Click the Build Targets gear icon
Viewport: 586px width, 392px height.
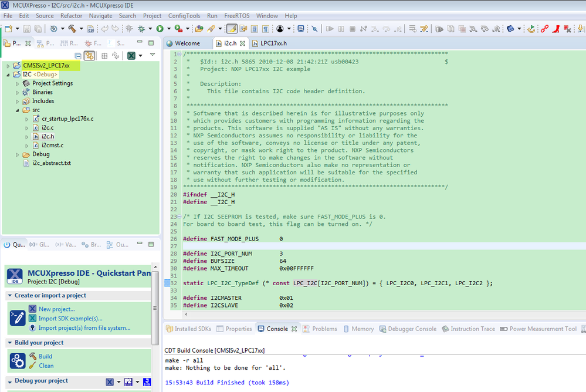click(54, 29)
